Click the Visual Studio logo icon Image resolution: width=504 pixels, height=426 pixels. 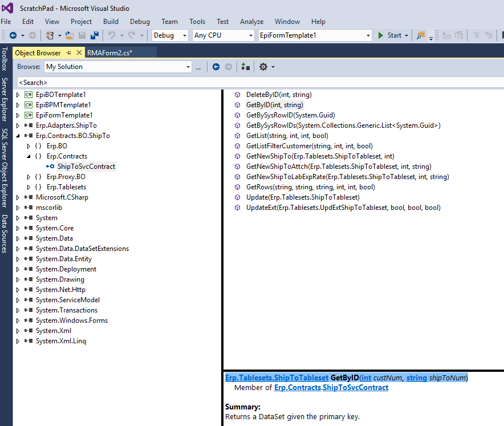[x=7, y=8]
